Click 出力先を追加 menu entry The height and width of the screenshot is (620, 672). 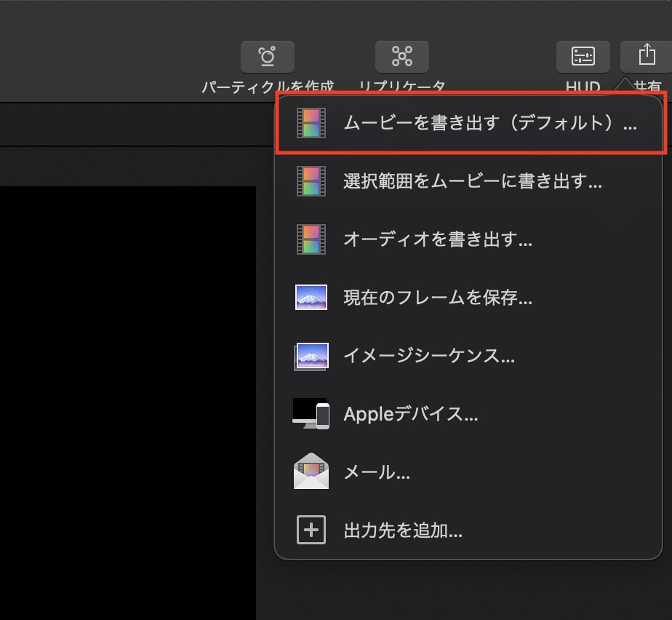(x=469, y=530)
